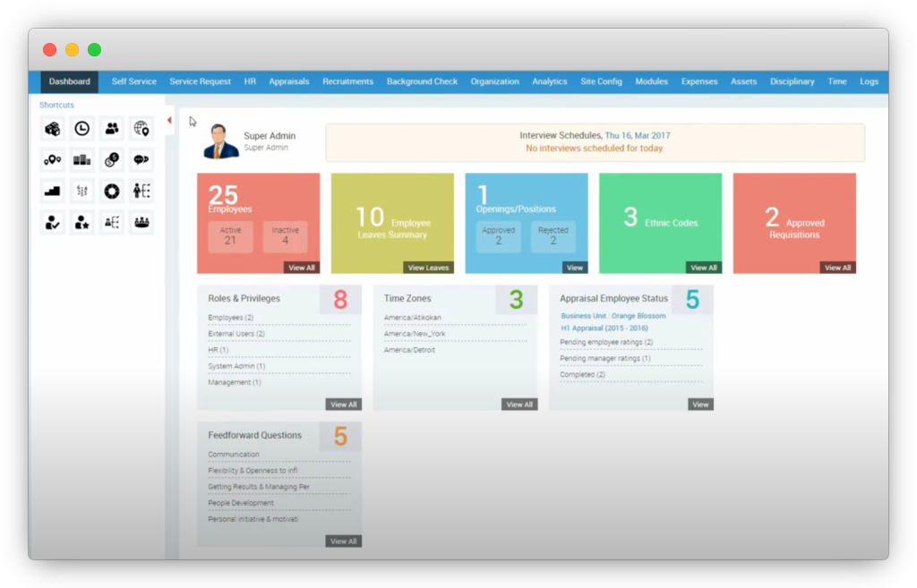Screen dimensions: 917x588
Task: Select the dollar coins shortcut icon
Action: [x=112, y=160]
